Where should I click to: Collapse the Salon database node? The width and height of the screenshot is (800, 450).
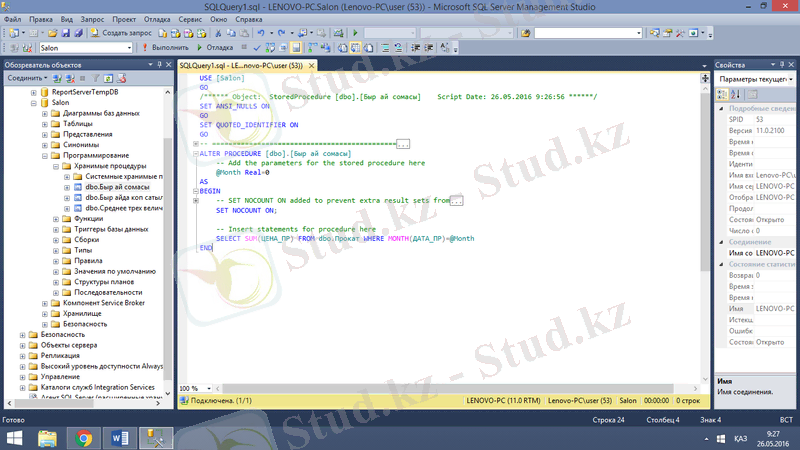point(34,103)
